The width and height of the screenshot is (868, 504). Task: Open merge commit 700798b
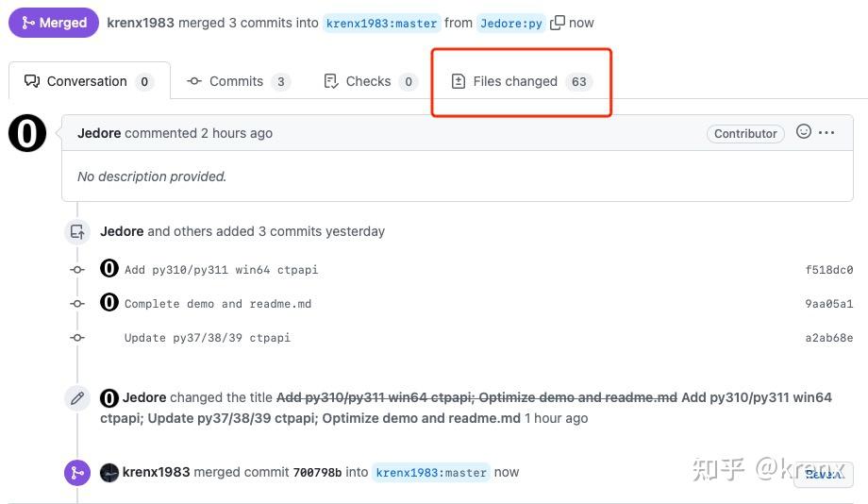(317, 473)
